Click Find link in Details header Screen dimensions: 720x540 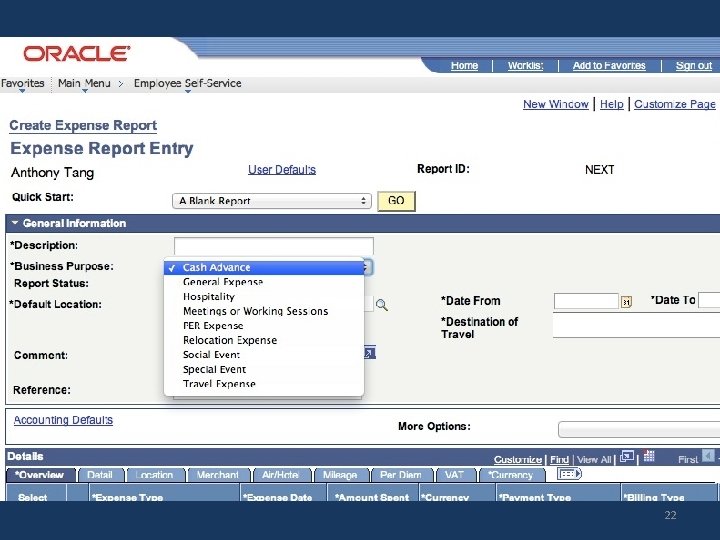click(559, 459)
